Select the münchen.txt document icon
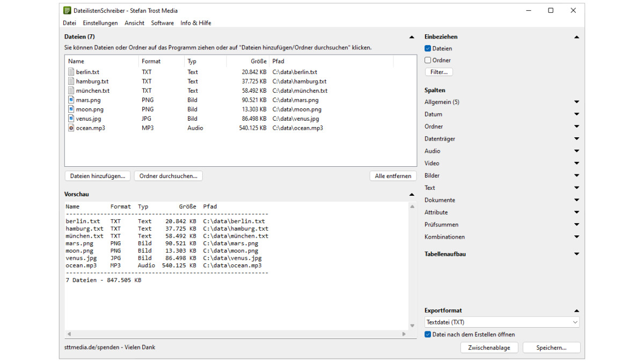Viewport: 644px width, 362px height. 71,91
